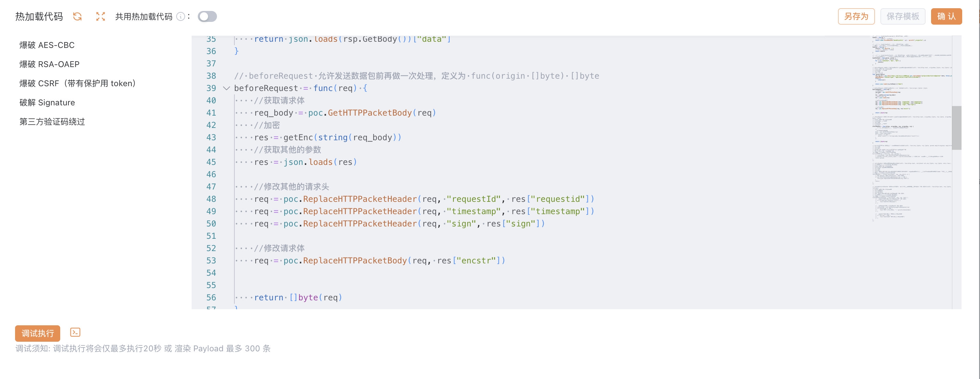Click the info icon beside 共用热加载代码
Image resolution: width=980 pixels, height=379 pixels.
(x=181, y=16)
